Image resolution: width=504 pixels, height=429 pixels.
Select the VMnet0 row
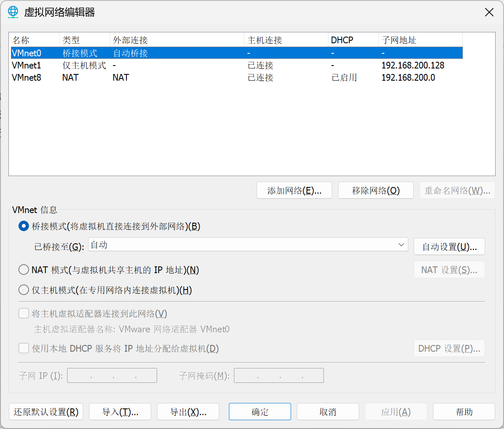(236, 53)
